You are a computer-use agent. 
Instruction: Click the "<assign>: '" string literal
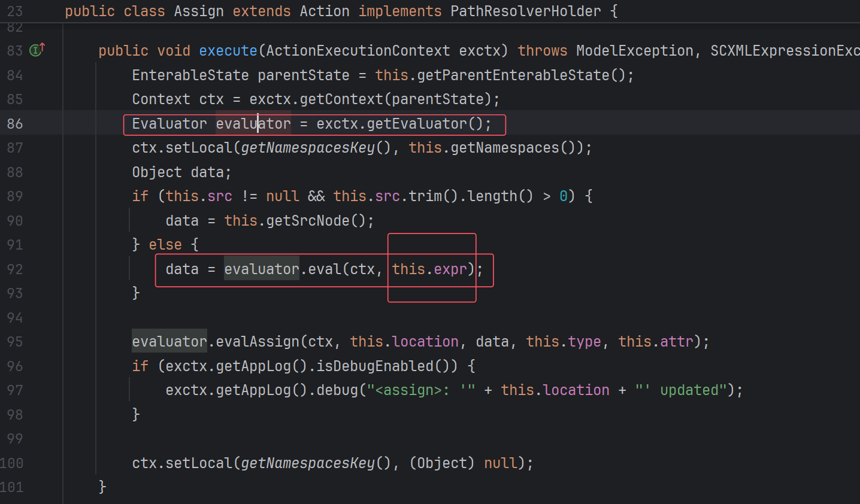pyautogui.click(x=421, y=390)
